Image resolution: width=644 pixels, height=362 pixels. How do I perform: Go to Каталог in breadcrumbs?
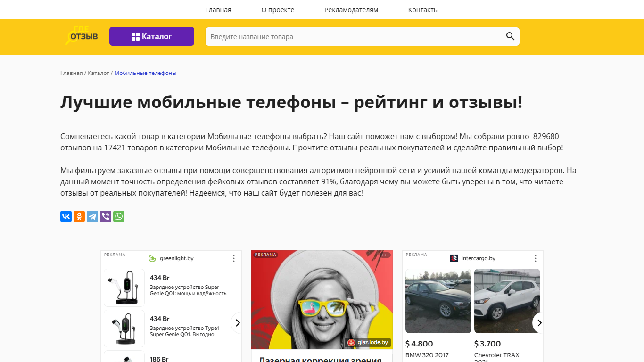tap(99, 73)
